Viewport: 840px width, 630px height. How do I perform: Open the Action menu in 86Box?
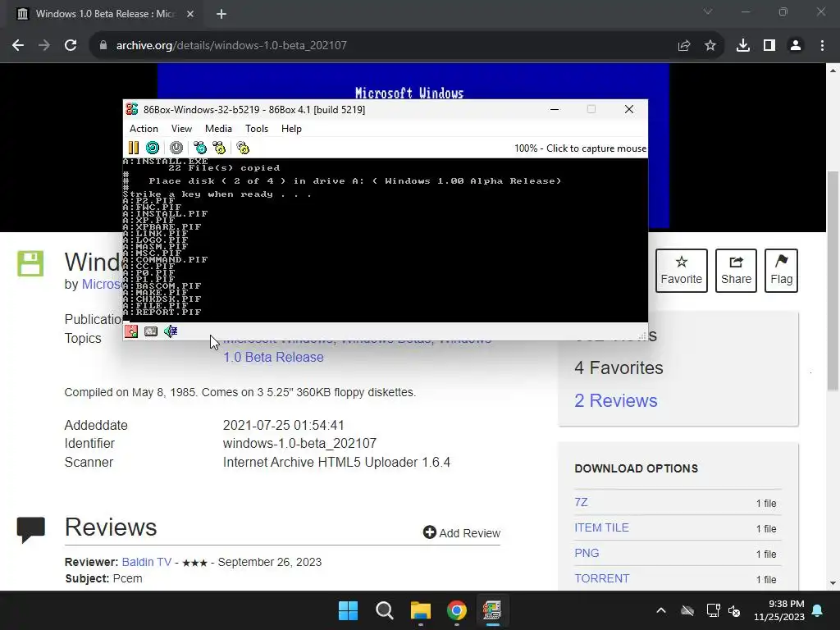click(x=144, y=129)
